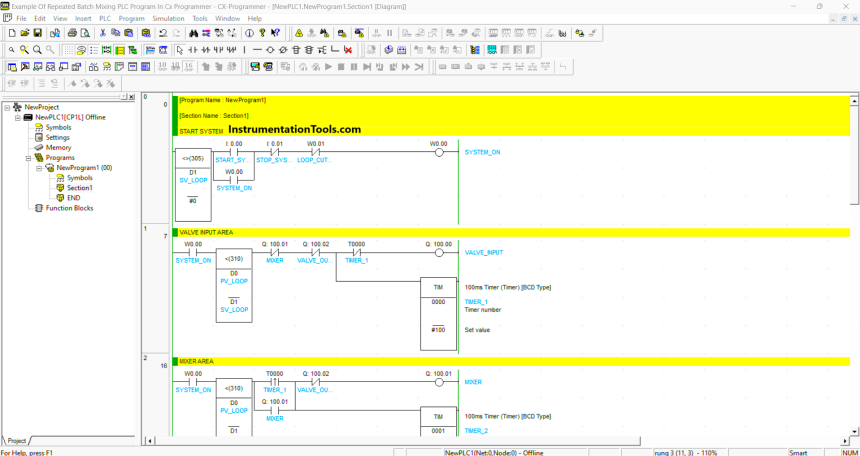The width and height of the screenshot is (860, 456).
Task: Insert a New Vertical line
Action: [245, 50]
